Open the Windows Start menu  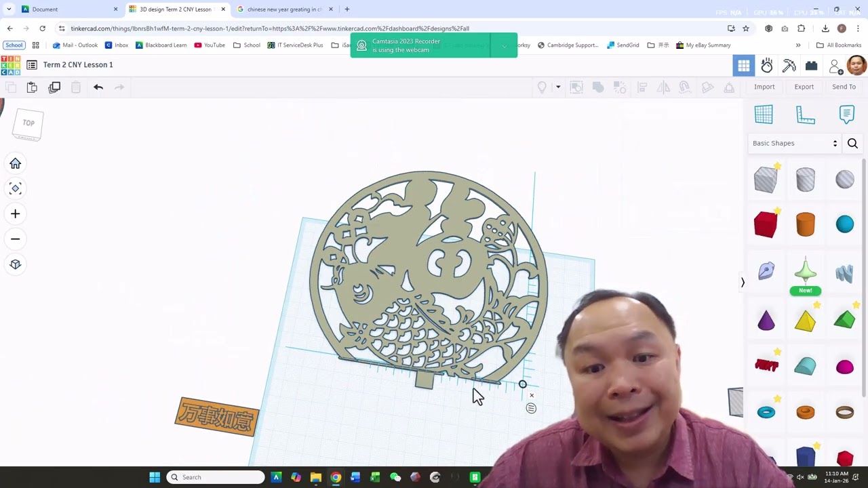point(155,477)
